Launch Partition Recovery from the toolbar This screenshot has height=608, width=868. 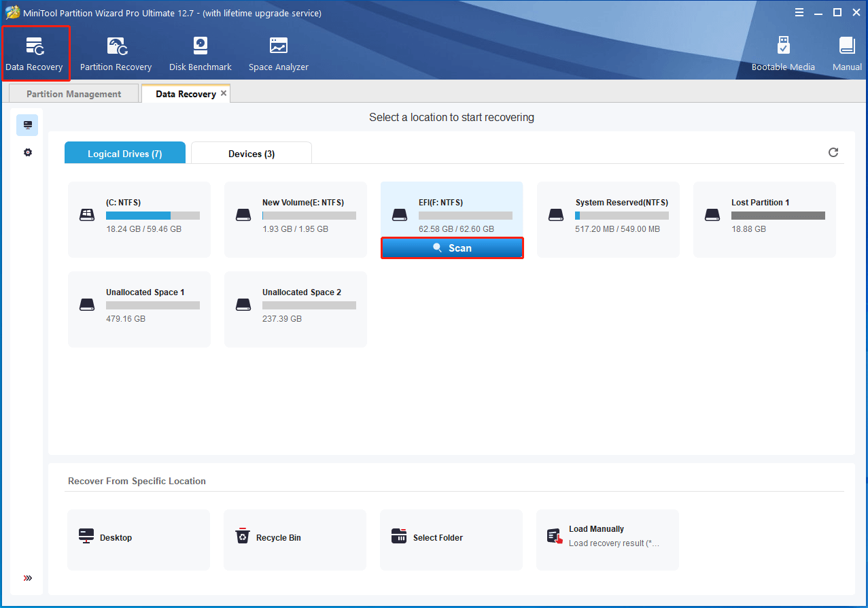coord(116,54)
